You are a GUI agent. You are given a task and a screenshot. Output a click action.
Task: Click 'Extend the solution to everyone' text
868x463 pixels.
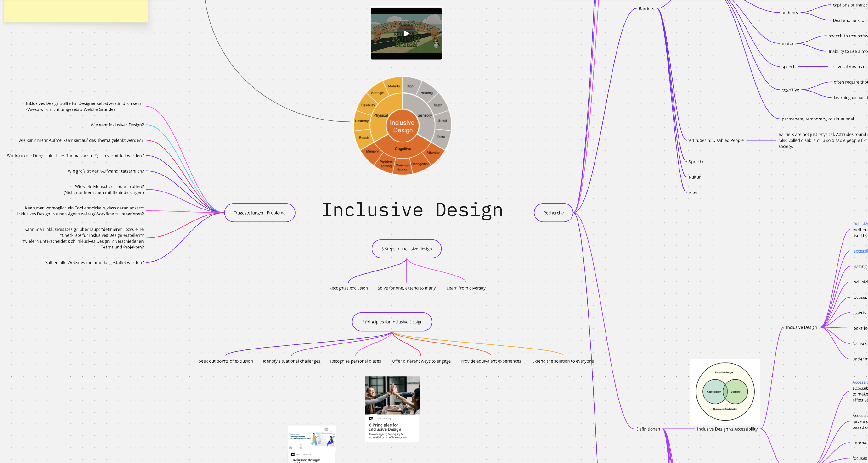(563, 361)
